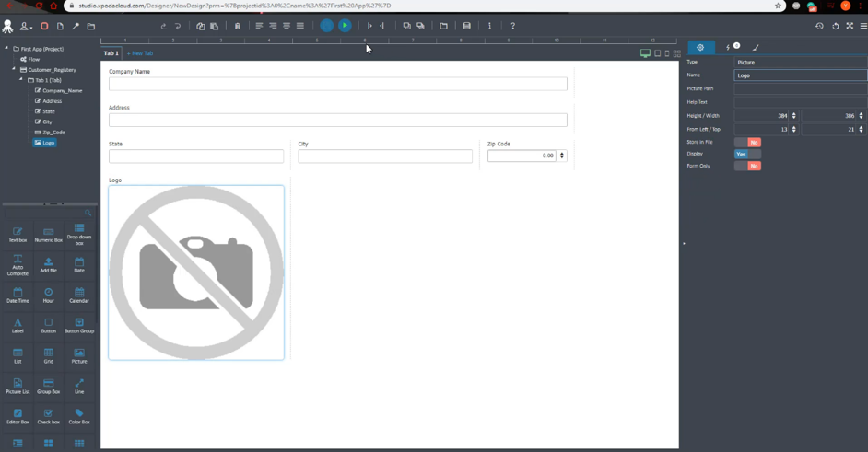Viewport: 868px width, 452px height.
Task: Redo the last undone action
Action: pyautogui.click(x=178, y=26)
